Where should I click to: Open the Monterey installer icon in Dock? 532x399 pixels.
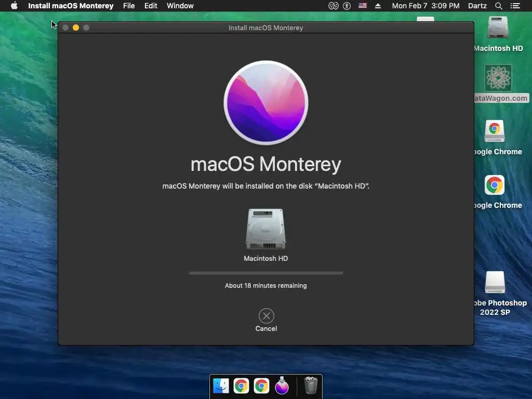click(282, 386)
